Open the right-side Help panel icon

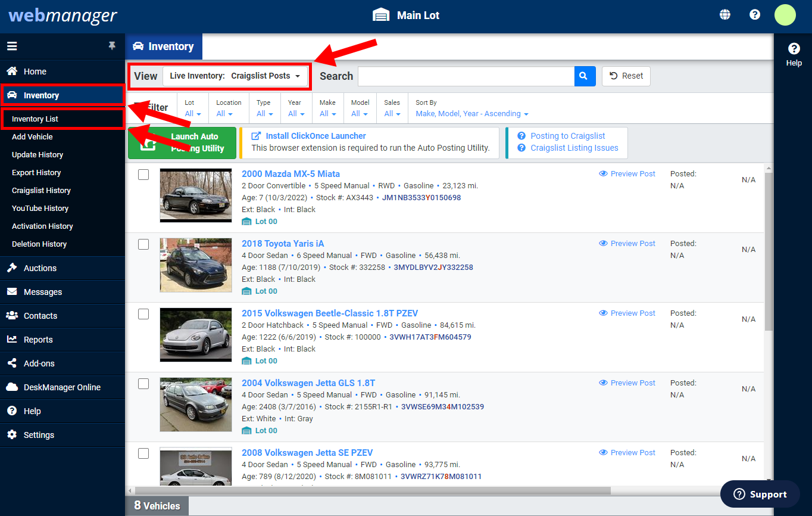tap(794, 49)
